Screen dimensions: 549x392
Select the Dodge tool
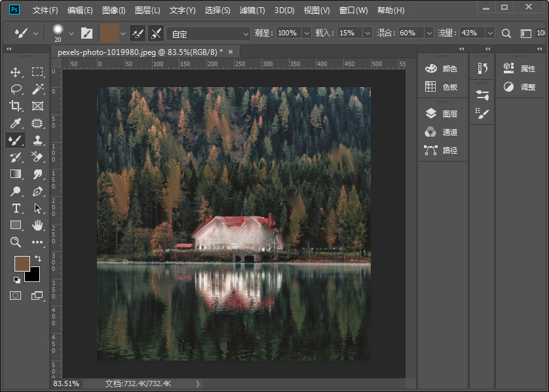tap(16, 191)
